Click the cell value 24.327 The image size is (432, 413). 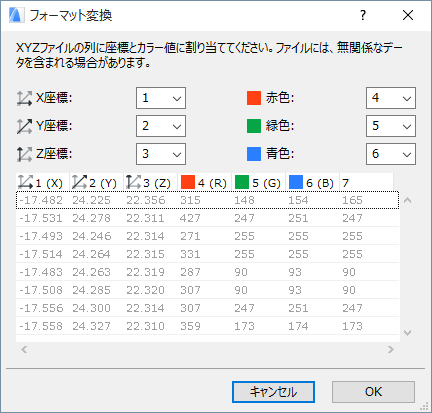click(91, 326)
